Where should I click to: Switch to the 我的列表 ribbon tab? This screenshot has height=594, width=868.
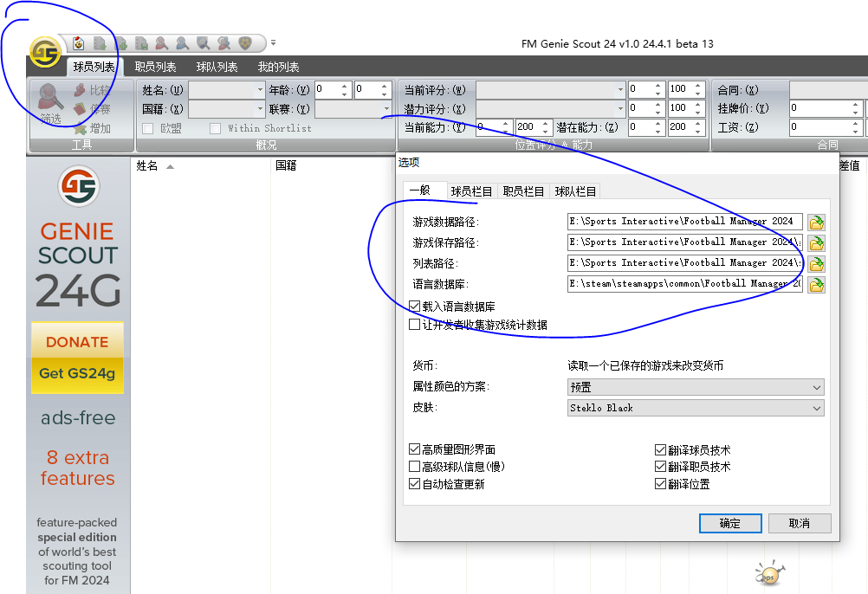tap(278, 67)
